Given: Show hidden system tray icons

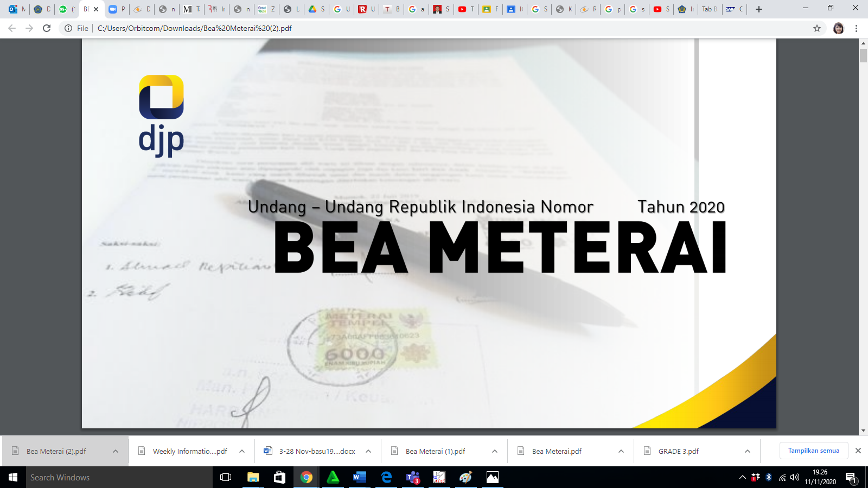Looking at the screenshot, I should click(742, 477).
